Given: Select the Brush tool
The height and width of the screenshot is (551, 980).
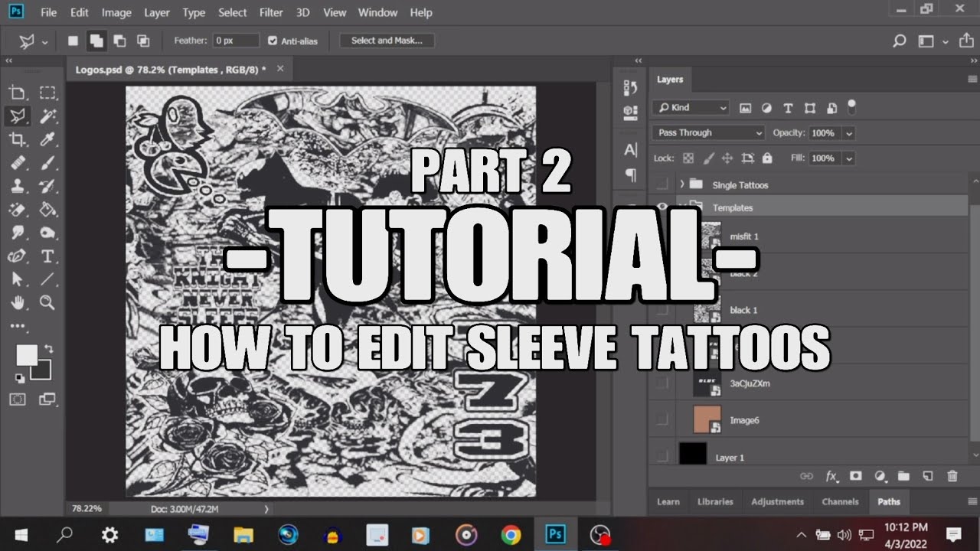Looking at the screenshot, I should (x=47, y=162).
